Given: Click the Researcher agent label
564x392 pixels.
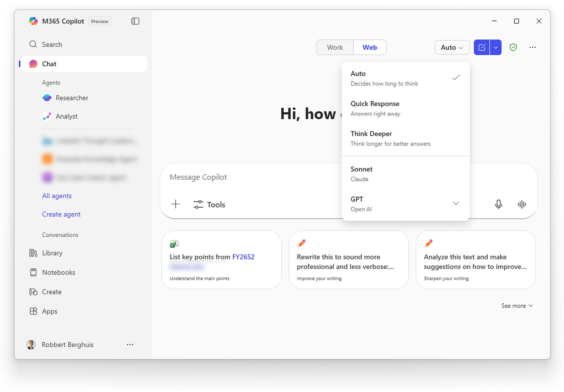Looking at the screenshot, I should pyautogui.click(x=72, y=98).
